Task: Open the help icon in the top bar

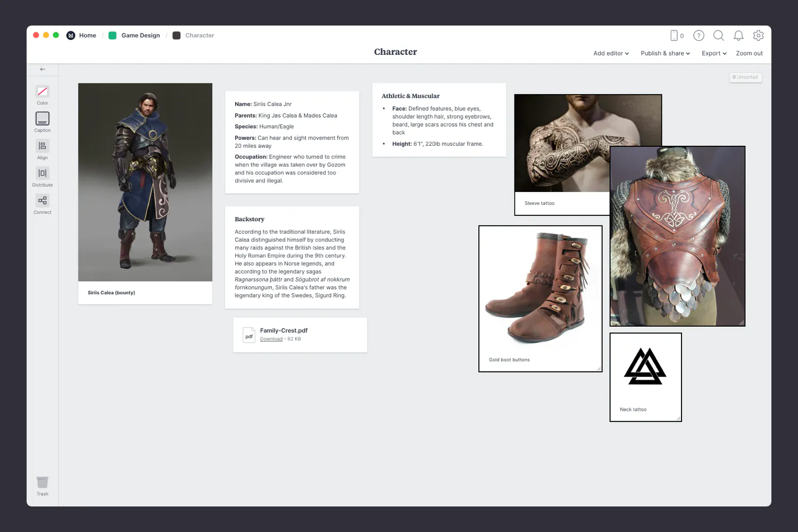Action: pyautogui.click(x=698, y=36)
